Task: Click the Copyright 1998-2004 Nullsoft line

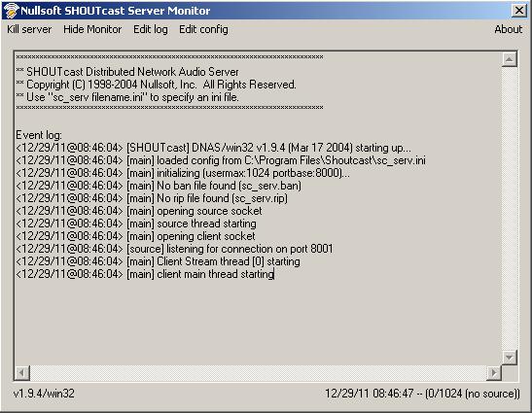Action: point(156,85)
